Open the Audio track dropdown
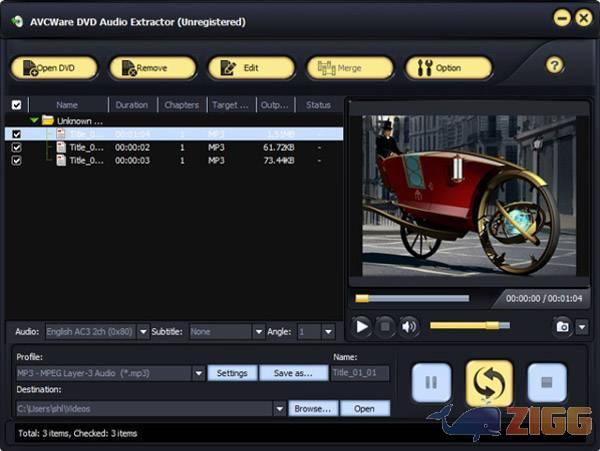The width and height of the screenshot is (600, 451). coord(143,331)
